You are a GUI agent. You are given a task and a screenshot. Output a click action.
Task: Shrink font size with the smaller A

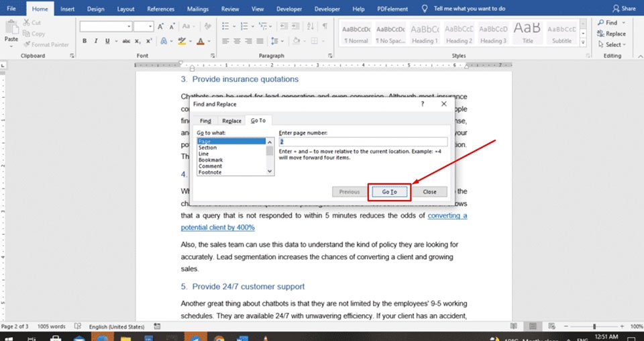(172, 27)
